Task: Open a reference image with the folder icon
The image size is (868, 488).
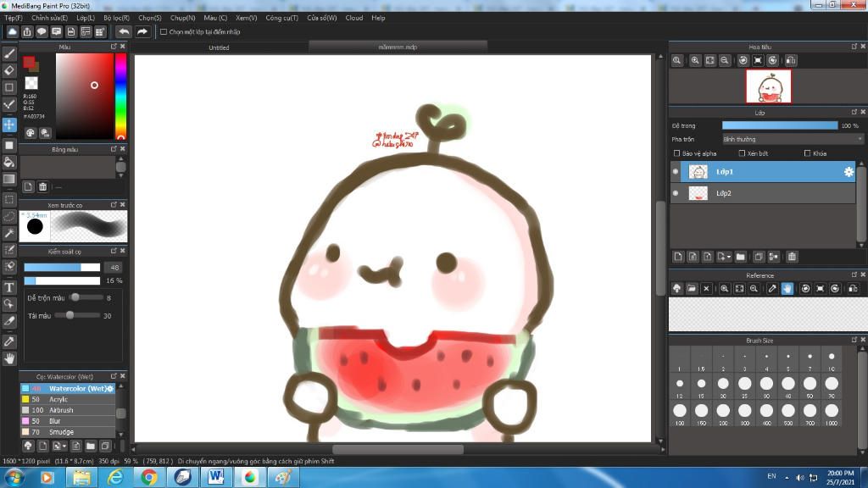Action: (x=692, y=288)
